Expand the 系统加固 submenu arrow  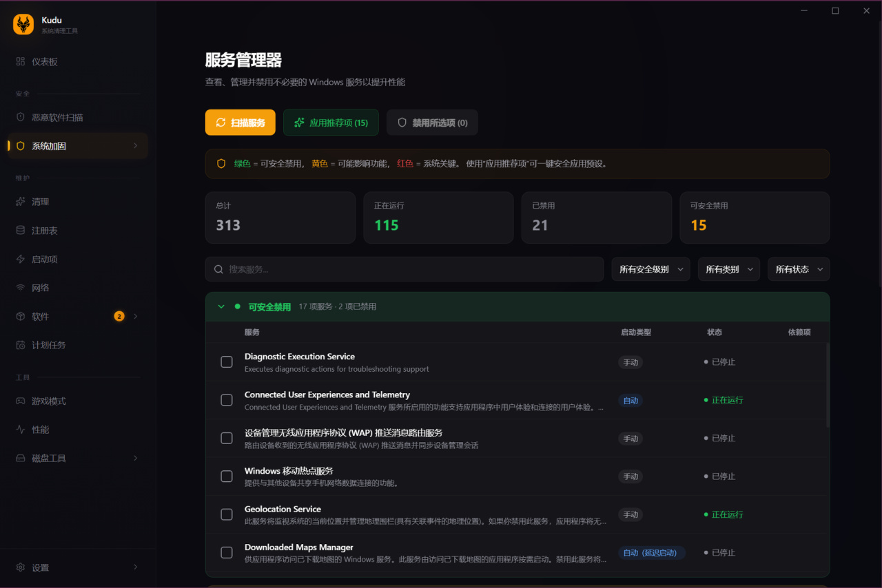point(135,146)
